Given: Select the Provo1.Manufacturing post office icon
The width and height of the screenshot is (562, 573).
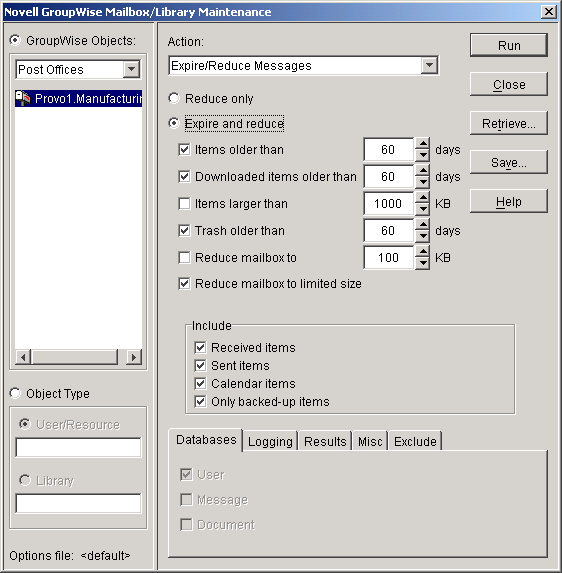Looking at the screenshot, I should (23, 98).
